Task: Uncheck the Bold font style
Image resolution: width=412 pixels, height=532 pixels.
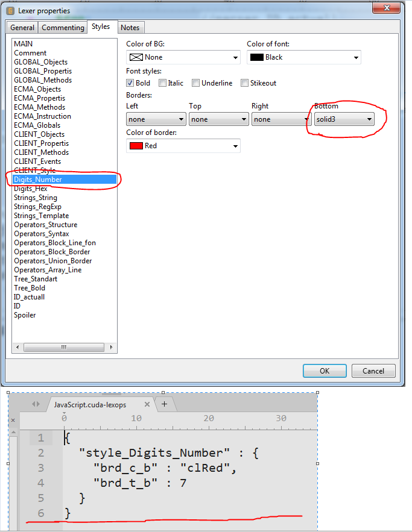Action: point(130,83)
